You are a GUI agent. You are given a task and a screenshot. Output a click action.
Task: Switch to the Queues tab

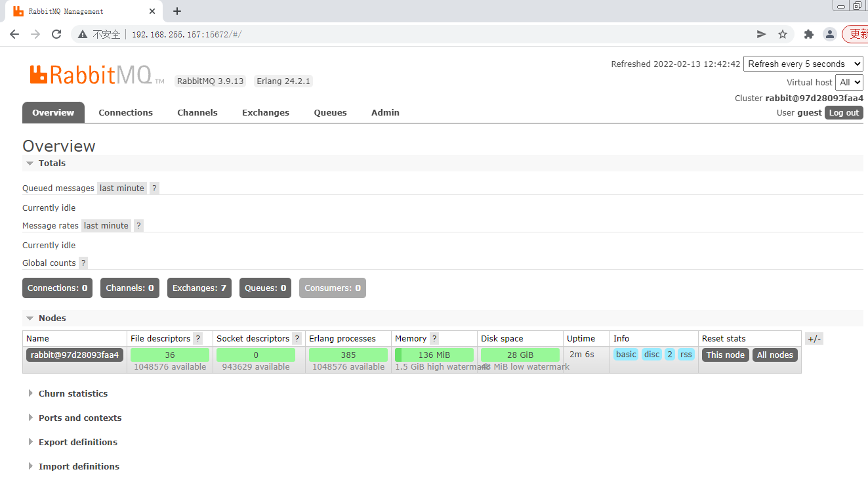pos(330,113)
